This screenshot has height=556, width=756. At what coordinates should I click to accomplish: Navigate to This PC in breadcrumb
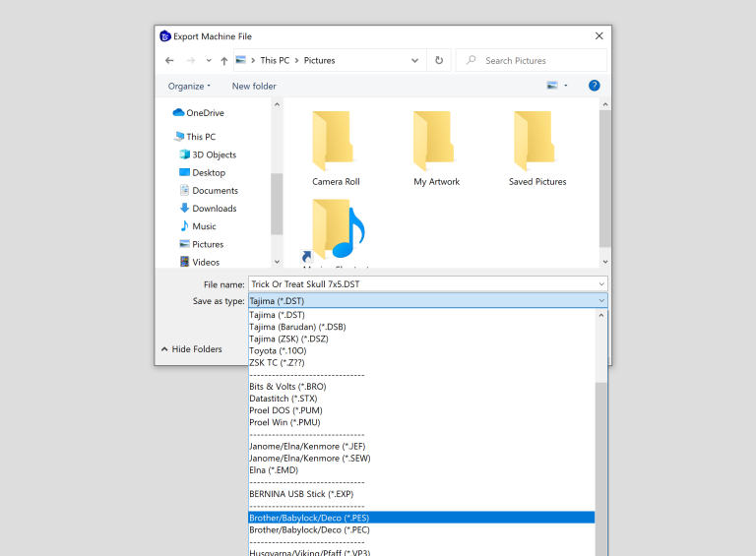tap(275, 60)
